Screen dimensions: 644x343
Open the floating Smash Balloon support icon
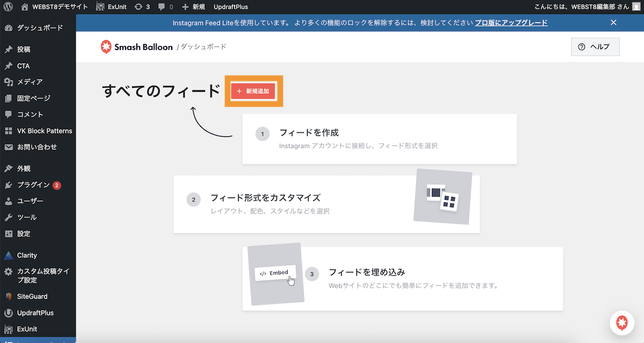pos(622,323)
